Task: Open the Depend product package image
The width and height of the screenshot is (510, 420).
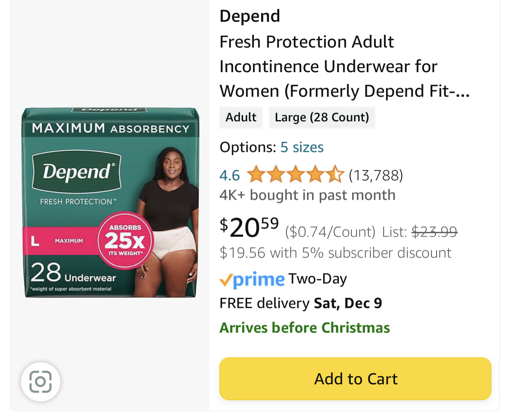Action: pos(110,202)
